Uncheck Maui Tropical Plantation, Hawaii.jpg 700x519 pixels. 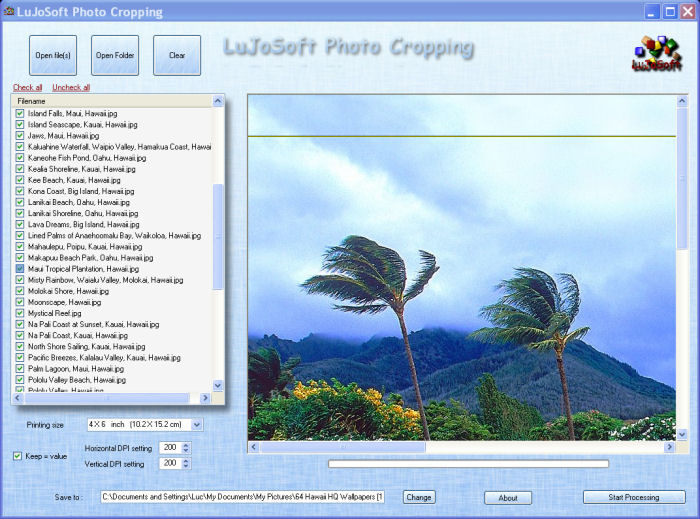[20, 269]
